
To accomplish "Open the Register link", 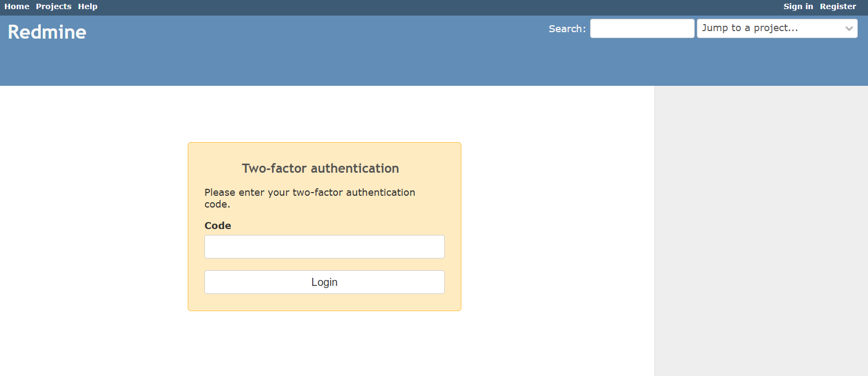I will pos(838,6).
